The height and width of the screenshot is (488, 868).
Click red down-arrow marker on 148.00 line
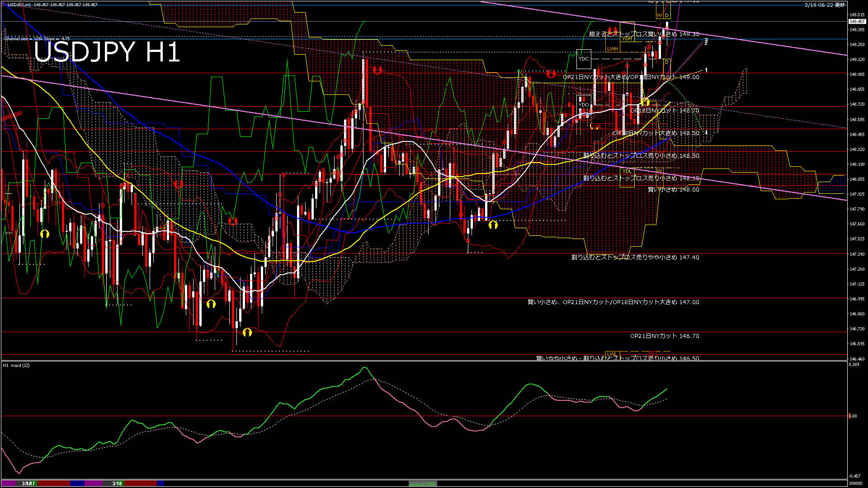click(x=179, y=184)
